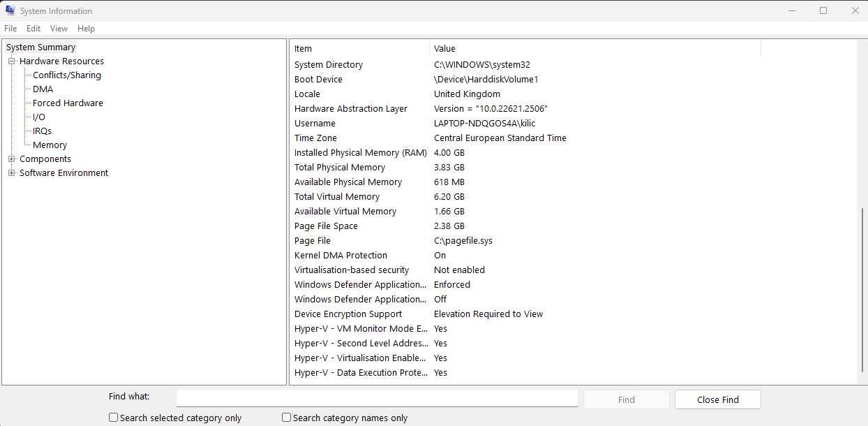Expand the Components node
868x426 pixels.
[12, 159]
